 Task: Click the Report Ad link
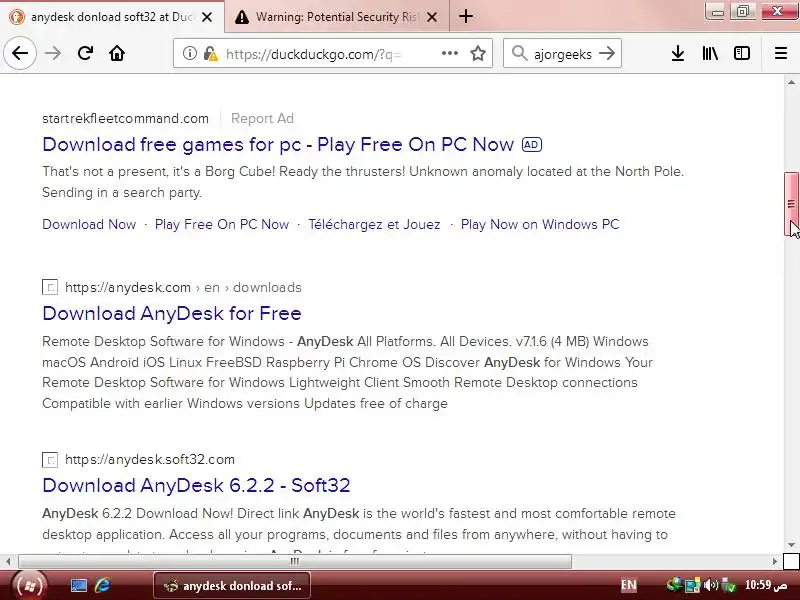tap(262, 118)
